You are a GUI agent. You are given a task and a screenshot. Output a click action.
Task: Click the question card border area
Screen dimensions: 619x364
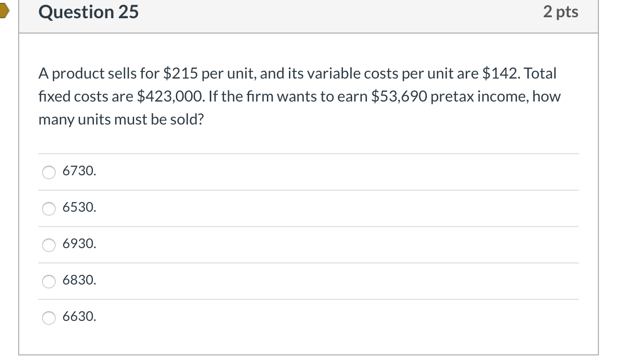point(19,192)
